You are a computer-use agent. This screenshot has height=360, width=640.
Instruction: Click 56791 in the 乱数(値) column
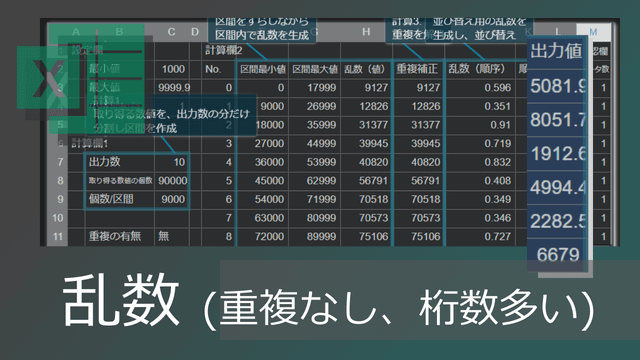366,181
